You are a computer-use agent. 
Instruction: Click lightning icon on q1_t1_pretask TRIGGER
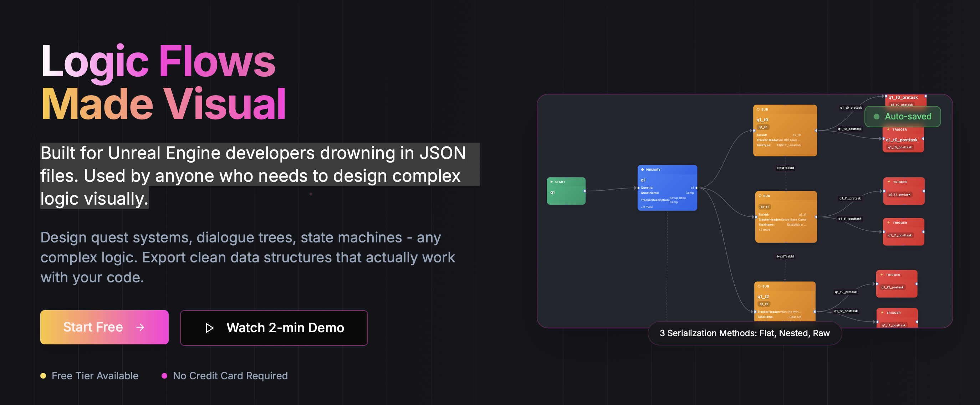click(889, 182)
